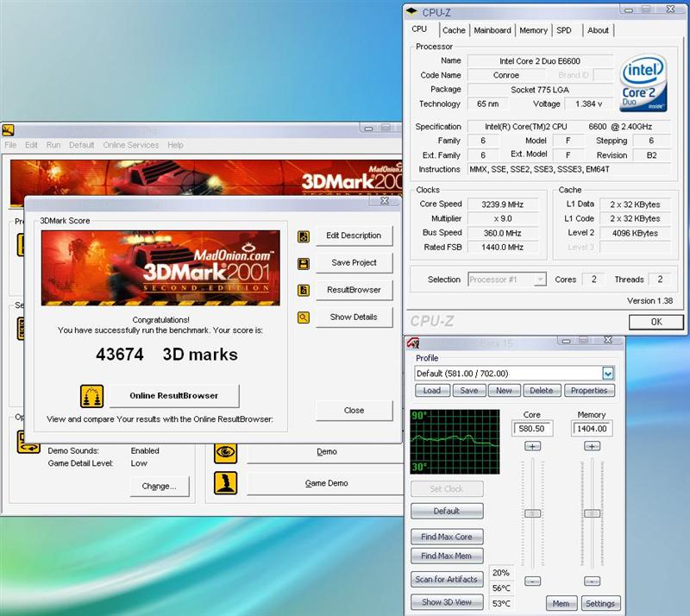Click the ATI Tool temperature graph
This screenshot has height=616, width=690.
(x=455, y=442)
